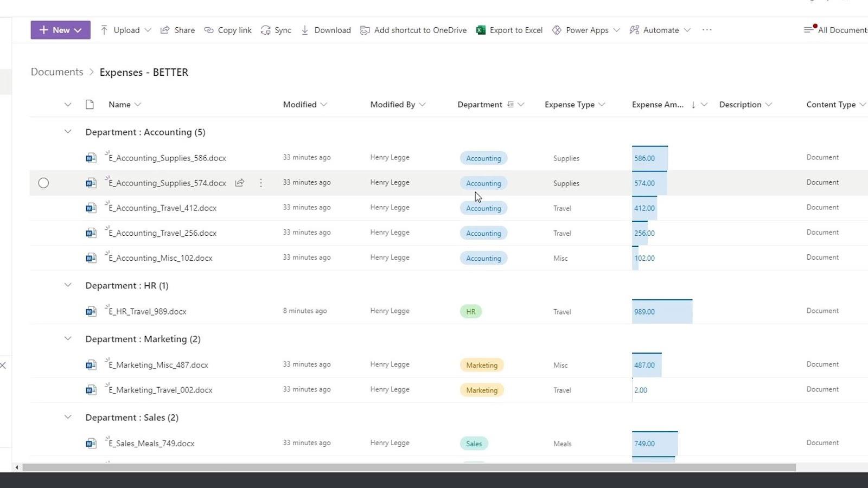Click Word icon of E_HR_Travel_989.docx
Screen dimensions: 868x488
(91, 311)
